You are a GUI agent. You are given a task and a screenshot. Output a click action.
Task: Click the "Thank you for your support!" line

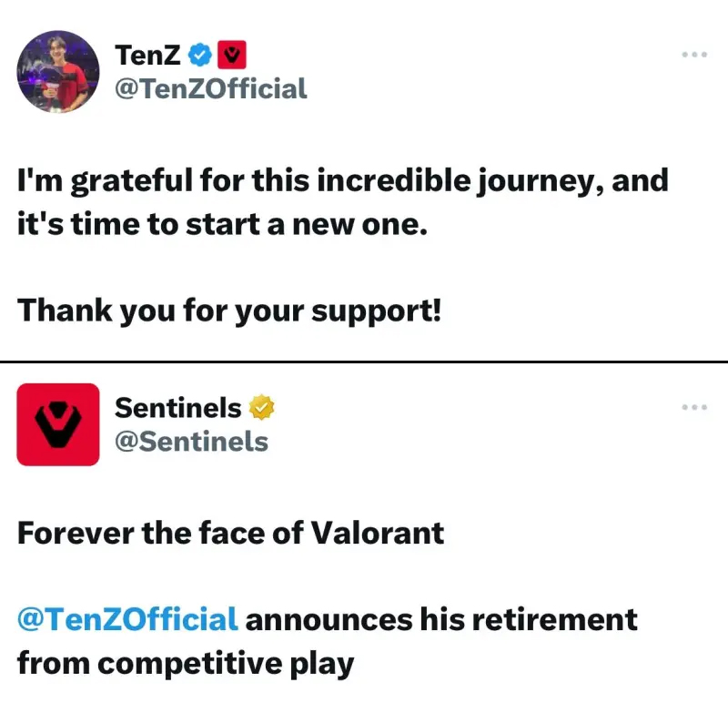(x=230, y=311)
